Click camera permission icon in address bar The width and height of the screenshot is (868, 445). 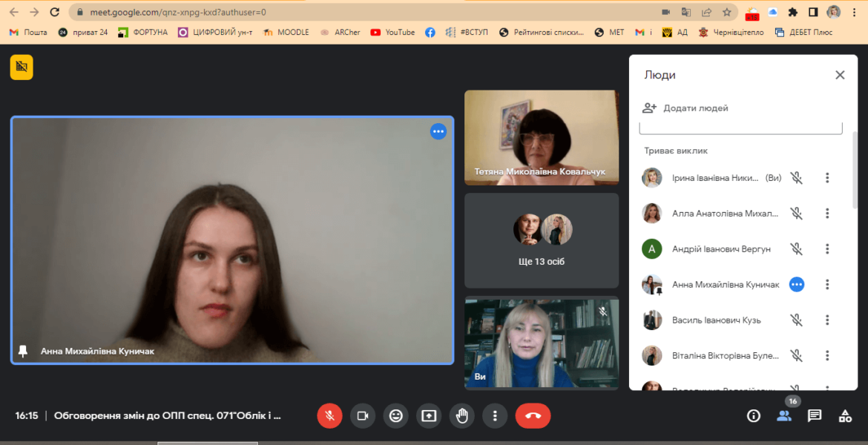click(x=666, y=12)
